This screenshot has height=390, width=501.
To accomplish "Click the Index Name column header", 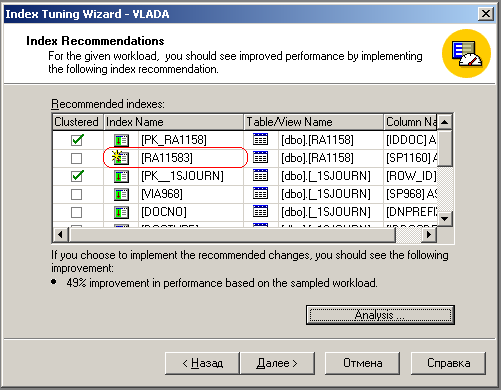I will [x=174, y=122].
